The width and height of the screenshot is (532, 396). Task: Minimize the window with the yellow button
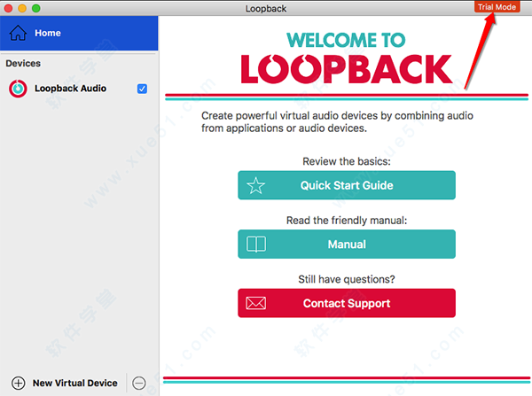click(x=22, y=8)
